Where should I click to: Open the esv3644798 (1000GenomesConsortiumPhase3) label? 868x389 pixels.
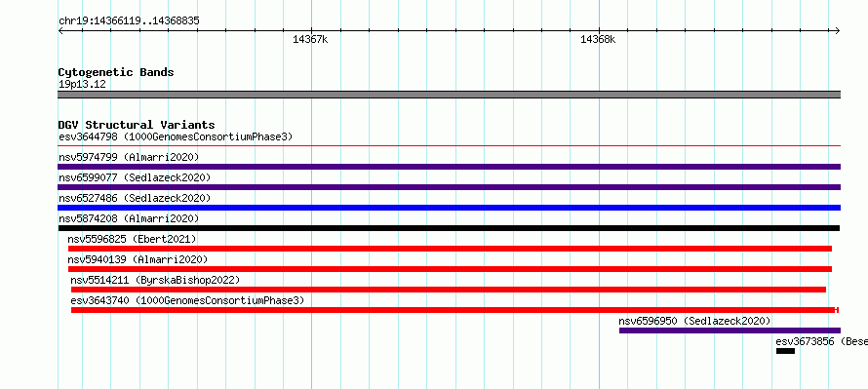click(x=176, y=136)
